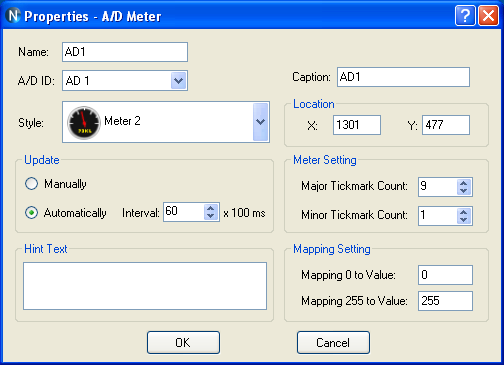
Task: Increase Major Tickmark Count
Action: (x=463, y=183)
